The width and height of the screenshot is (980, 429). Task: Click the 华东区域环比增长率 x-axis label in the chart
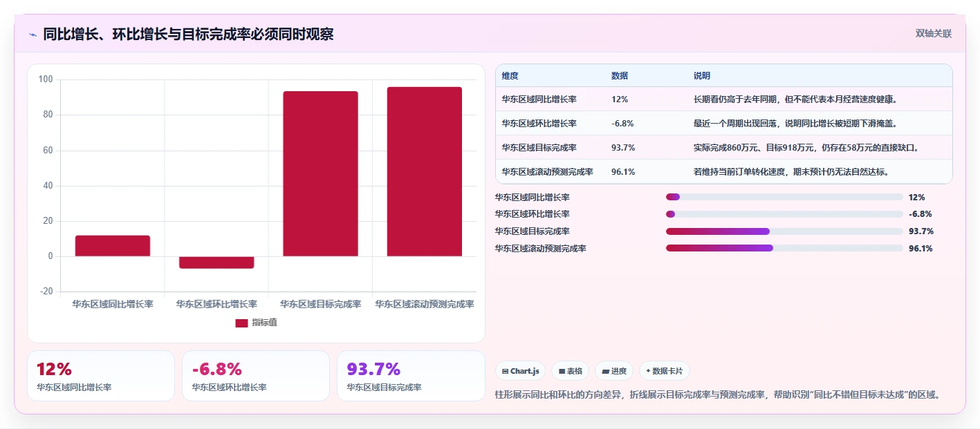(x=216, y=304)
